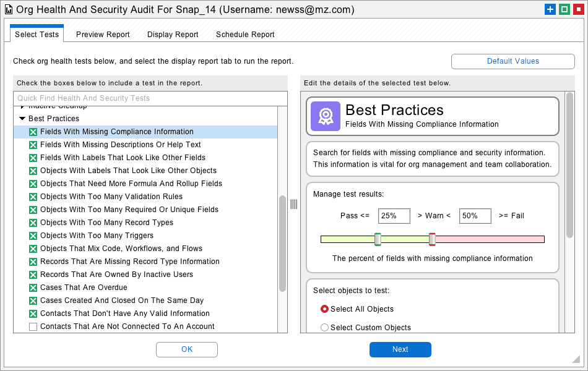Choose the Select Custom Objects radio button
Viewport: 588px width, 371px height.
(324, 328)
